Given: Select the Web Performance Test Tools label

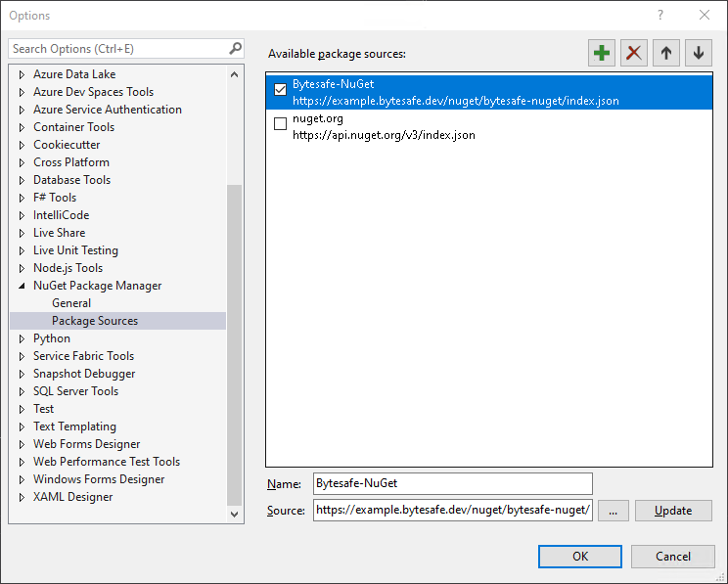Looking at the screenshot, I should (x=107, y=462).
